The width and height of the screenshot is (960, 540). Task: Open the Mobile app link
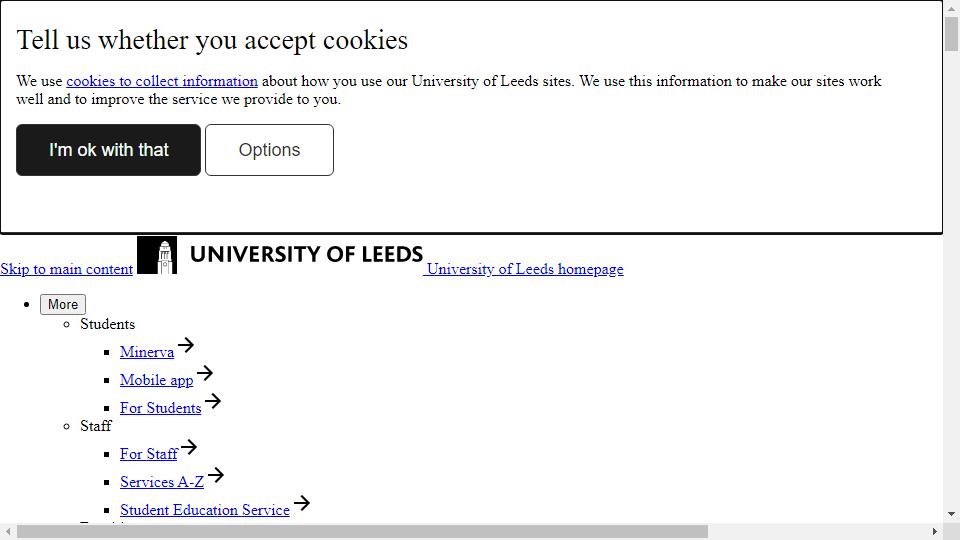[157, 380]
